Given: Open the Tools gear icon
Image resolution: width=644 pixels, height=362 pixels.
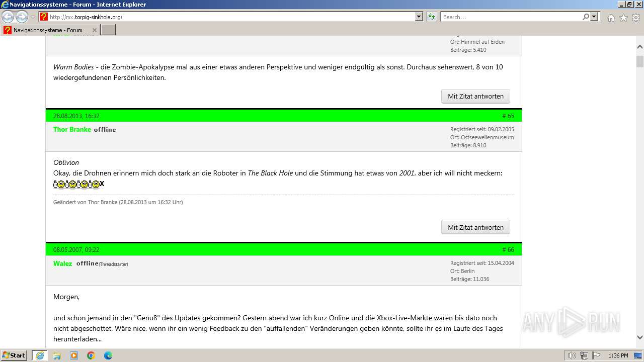Looking at the screenshot, I should click(x=636, y=18).
